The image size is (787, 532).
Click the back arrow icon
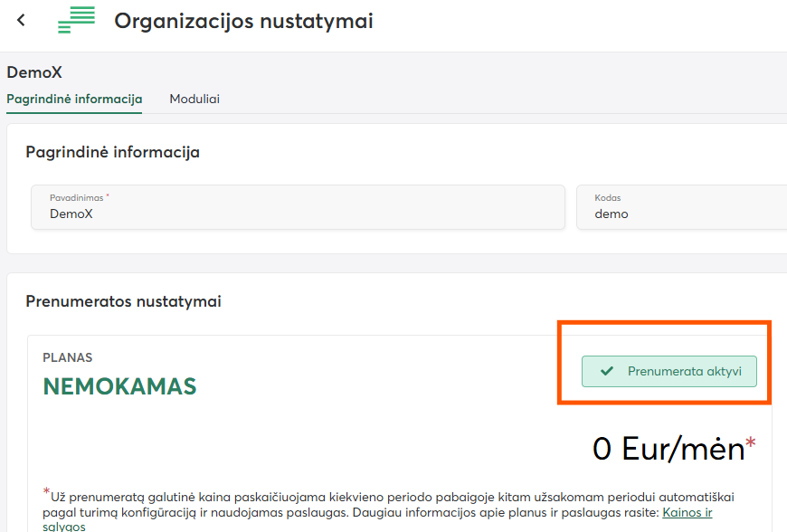22,20
